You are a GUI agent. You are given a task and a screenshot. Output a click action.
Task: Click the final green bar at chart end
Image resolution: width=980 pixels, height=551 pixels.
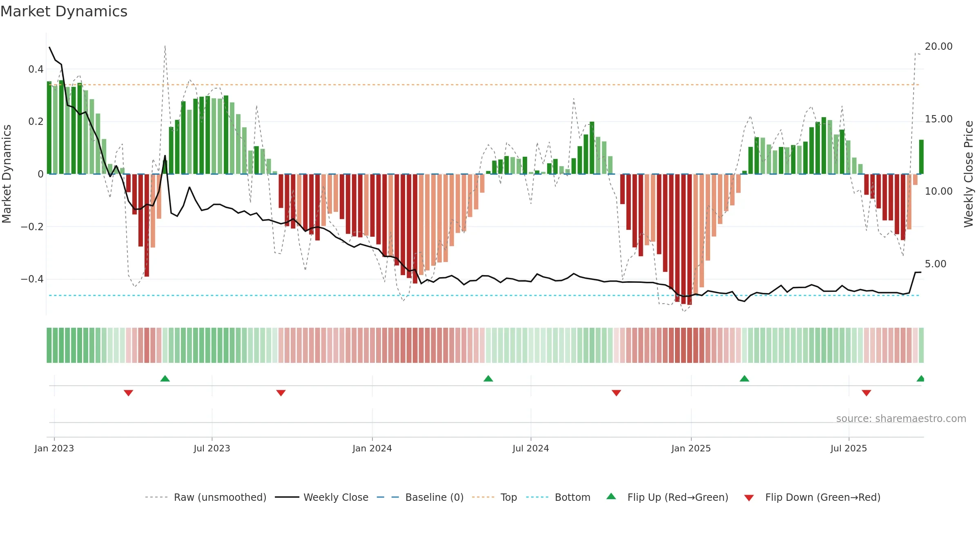[921, 157]
